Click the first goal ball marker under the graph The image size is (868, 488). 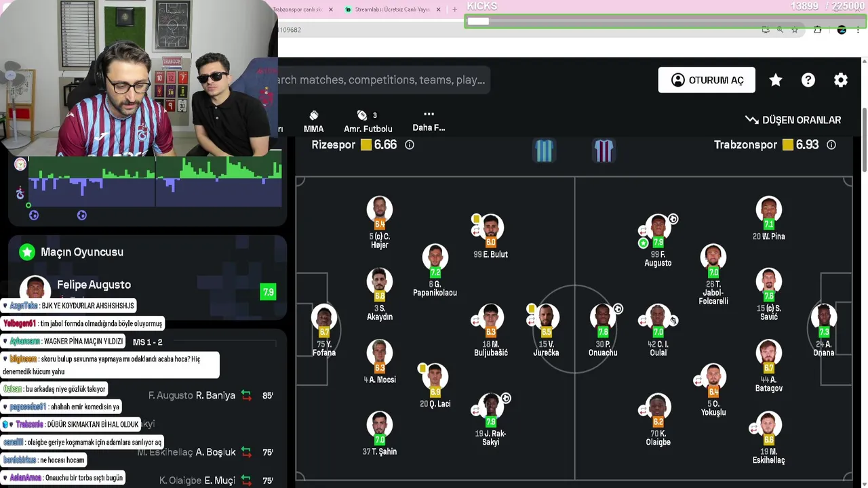pos(34,215)
